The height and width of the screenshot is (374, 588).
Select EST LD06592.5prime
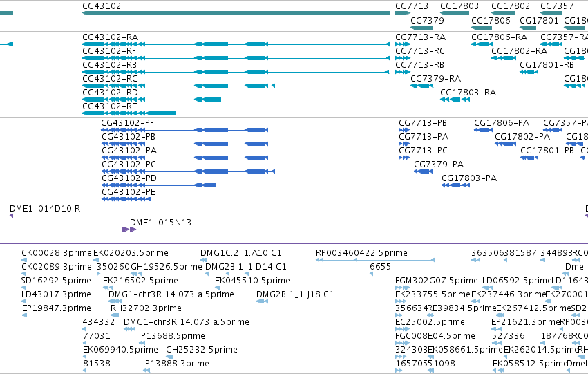[x=517, y=281]
